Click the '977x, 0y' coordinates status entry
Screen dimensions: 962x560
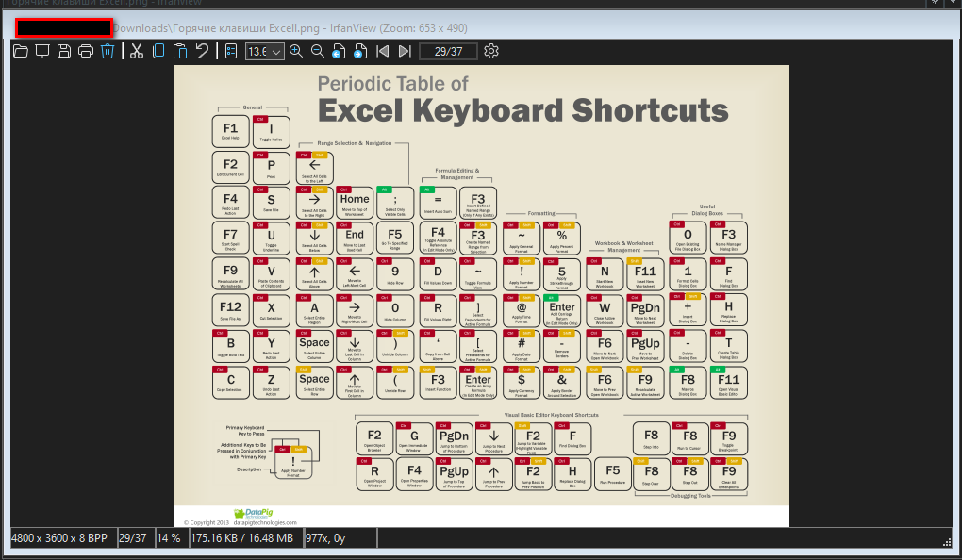340,538
